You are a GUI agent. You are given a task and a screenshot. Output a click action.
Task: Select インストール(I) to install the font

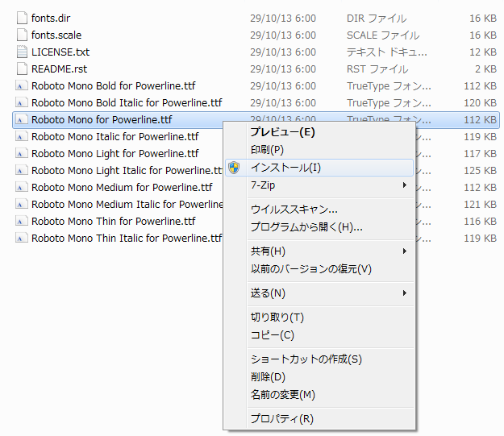coord(319,168)
